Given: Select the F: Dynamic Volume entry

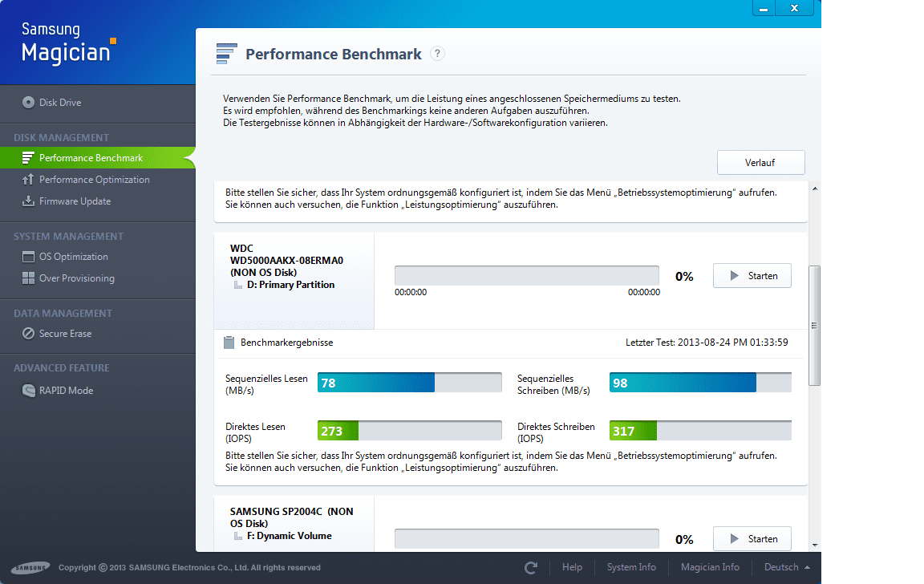Looking at the screenshot, I should 289,536.
